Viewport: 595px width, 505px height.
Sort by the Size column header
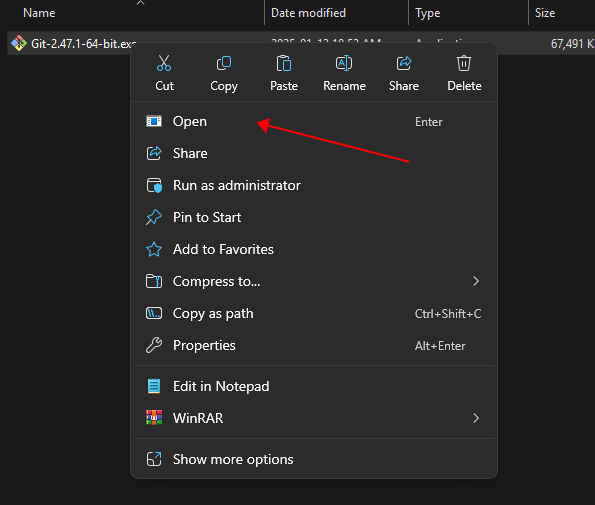click(545, 13)
